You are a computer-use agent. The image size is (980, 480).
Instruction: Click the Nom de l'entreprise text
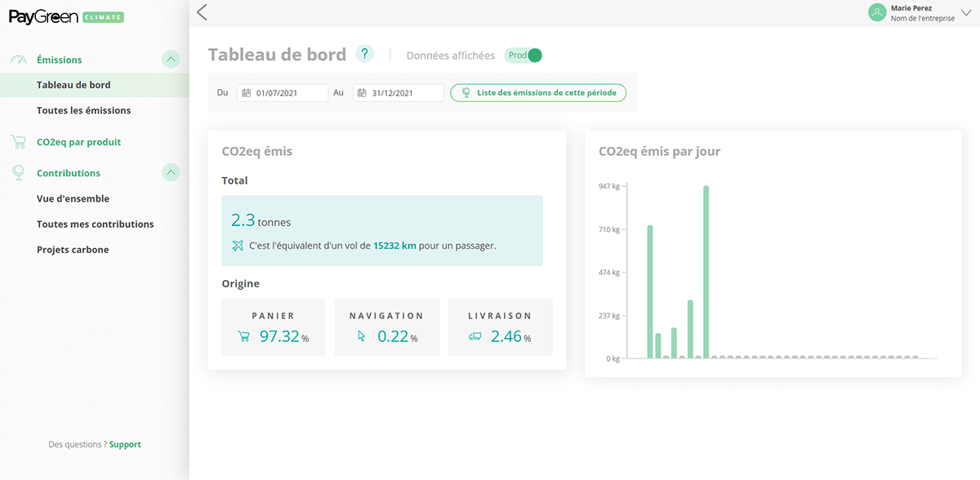tap(923, 18)
